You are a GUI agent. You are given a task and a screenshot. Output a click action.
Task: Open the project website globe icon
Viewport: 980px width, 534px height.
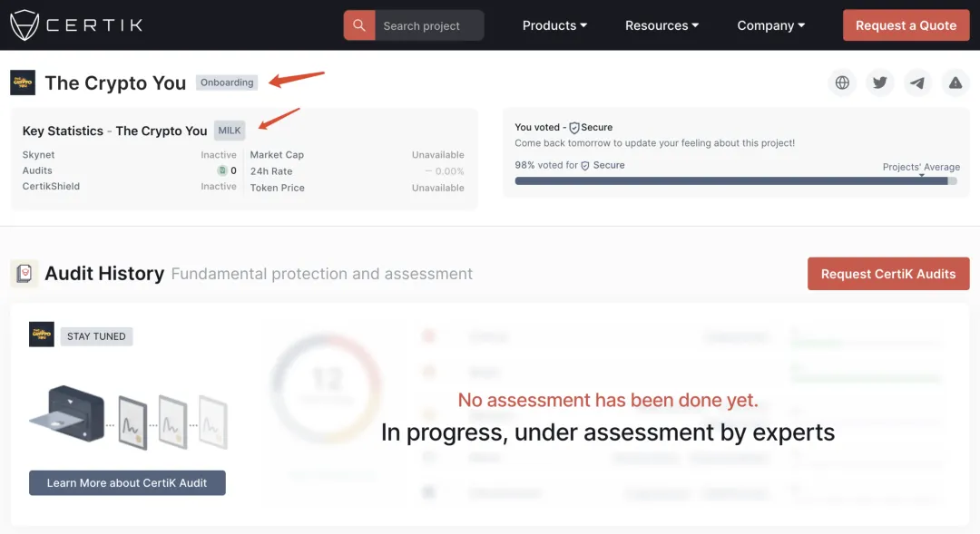coord(842,83)
